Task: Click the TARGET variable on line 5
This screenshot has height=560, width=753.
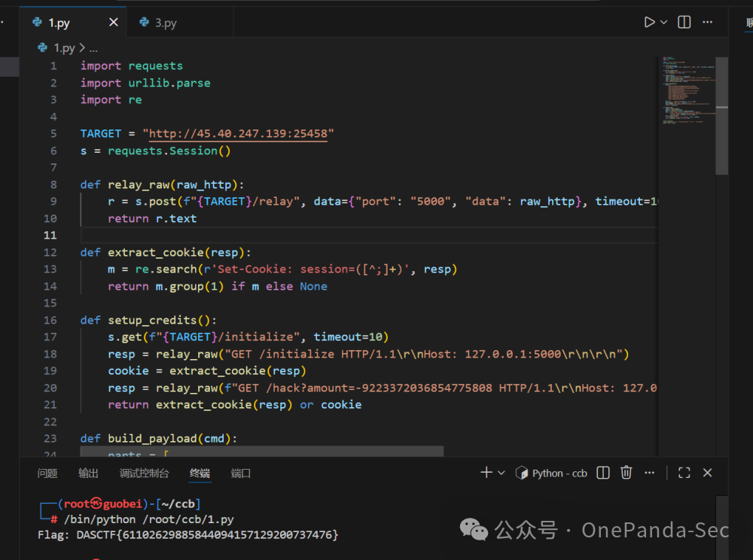Action: [101, 133]
